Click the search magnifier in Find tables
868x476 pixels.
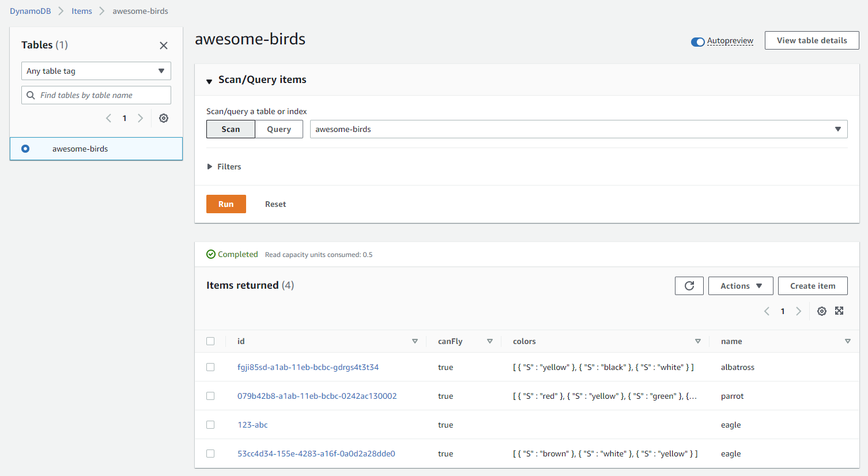31,95
